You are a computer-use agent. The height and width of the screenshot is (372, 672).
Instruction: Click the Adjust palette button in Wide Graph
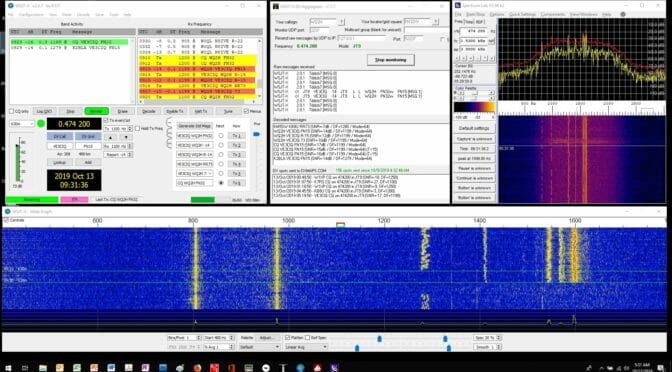click(267, 338)
